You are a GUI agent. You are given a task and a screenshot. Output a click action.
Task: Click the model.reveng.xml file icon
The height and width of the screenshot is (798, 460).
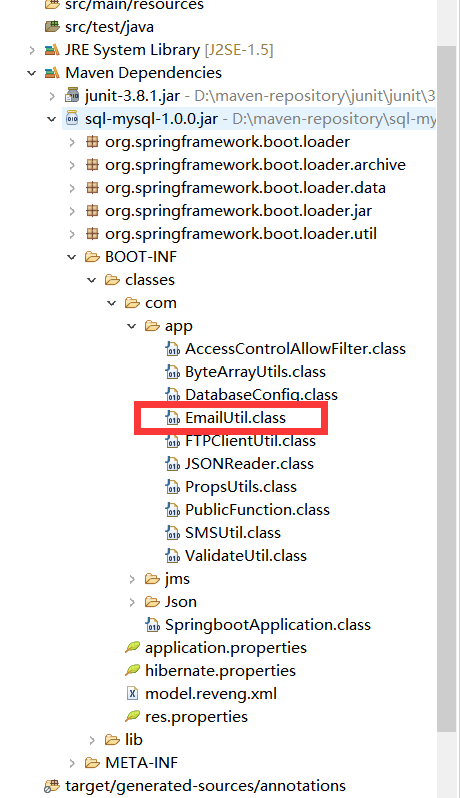132,694
